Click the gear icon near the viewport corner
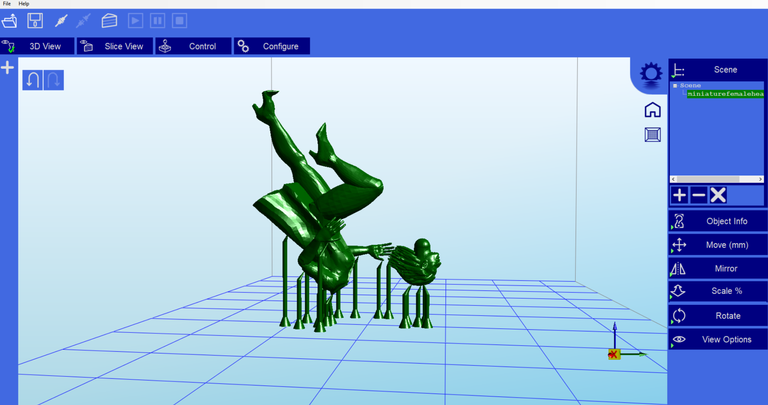The image size is (768, 405). [651, 74]
